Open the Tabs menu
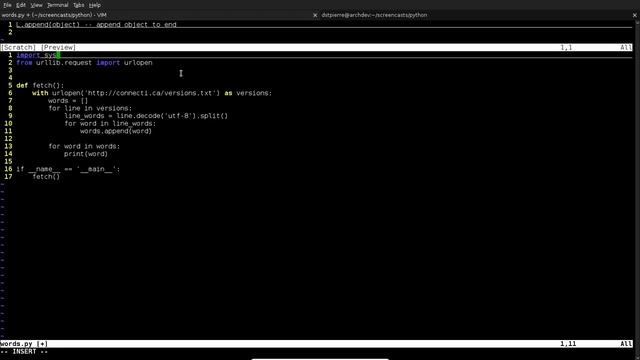Viewport: 640px width, 360px height. pyautogui.click(x=79, y=5)
